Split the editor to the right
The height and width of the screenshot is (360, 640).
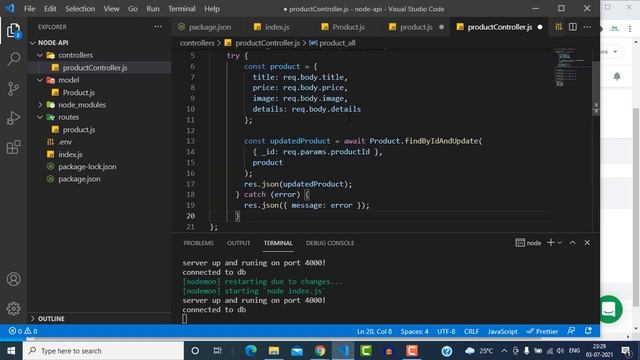573,27
